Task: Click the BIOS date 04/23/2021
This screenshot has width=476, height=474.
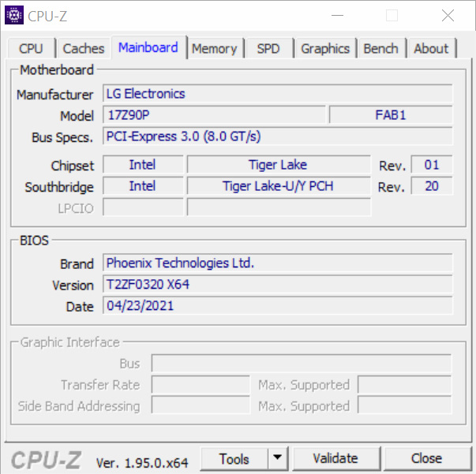Action: (277, 305)
